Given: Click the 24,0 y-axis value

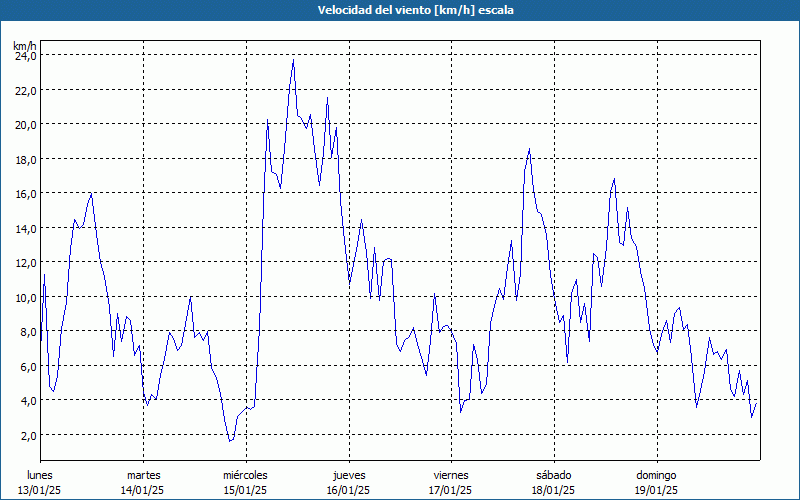Looking at the screenshot, I should pos(26,56).
